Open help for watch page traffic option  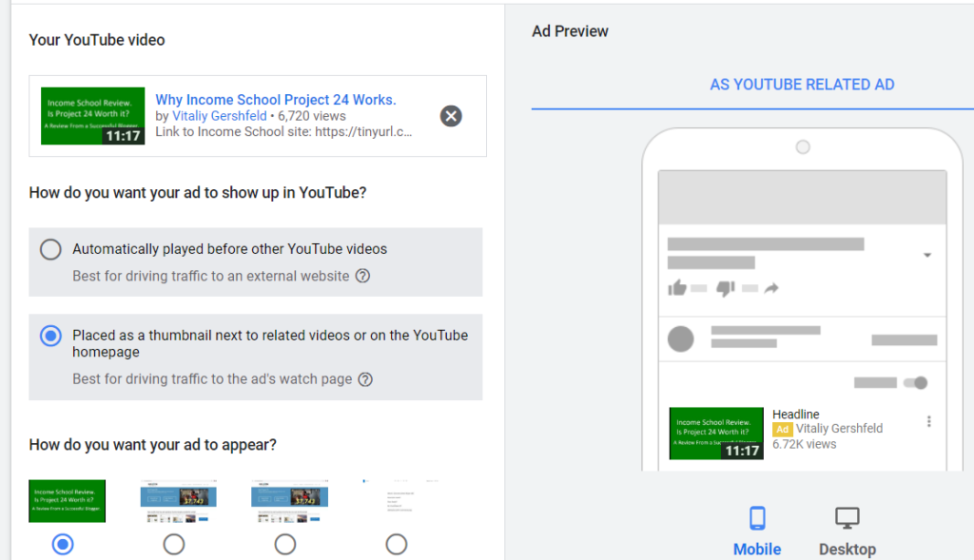click(366, 378)
